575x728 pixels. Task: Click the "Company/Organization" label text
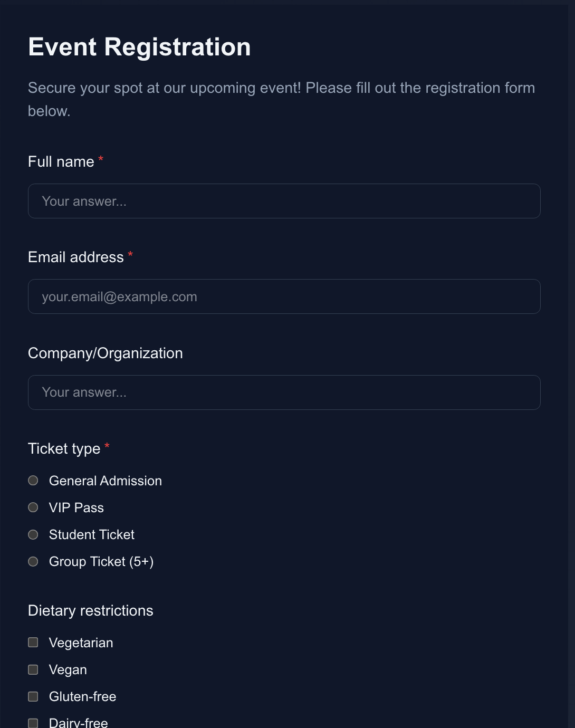pos(106,353)
